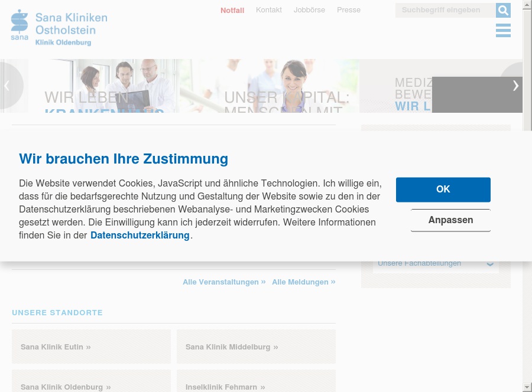
Task: Click the chevron on Unsere Fachabteilungen
Action: tap(490, 264)
